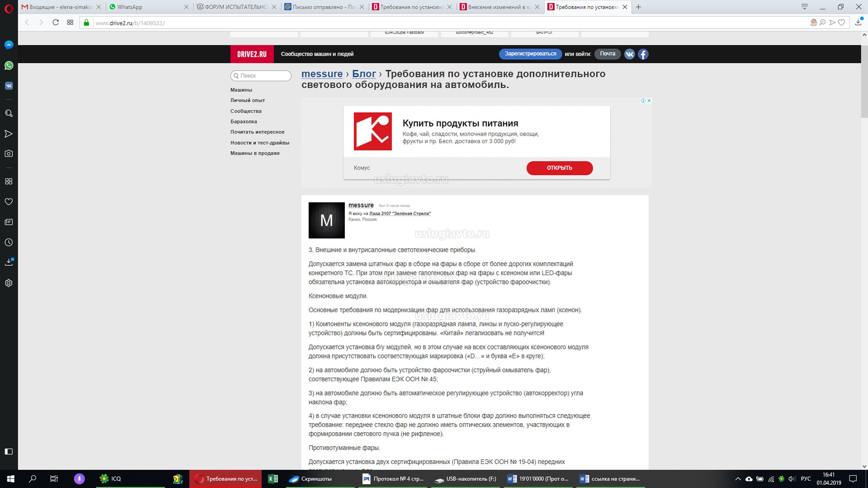This screenshot has height=488, width=868.
Task: Click the Зарегистрироваться button
Action: coord(530,54)
